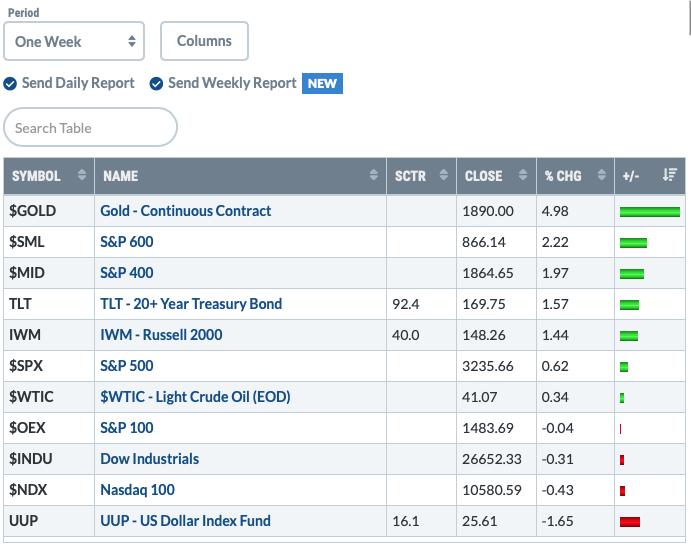Click the Columns button
The height and width of the screenshot is (546, 691).
(204, 41)
